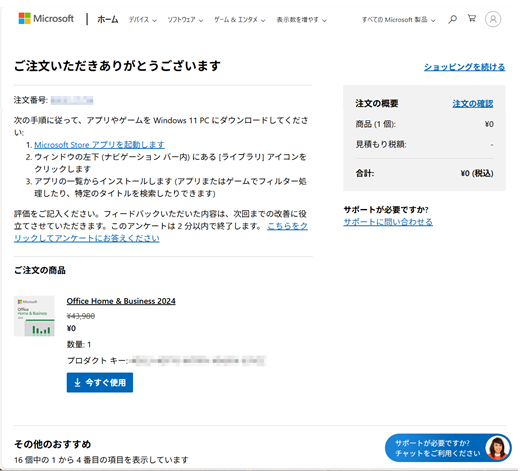Click the Microsoft logo
520x471 pixels.
pyautogui.click(x=46, y=19)
